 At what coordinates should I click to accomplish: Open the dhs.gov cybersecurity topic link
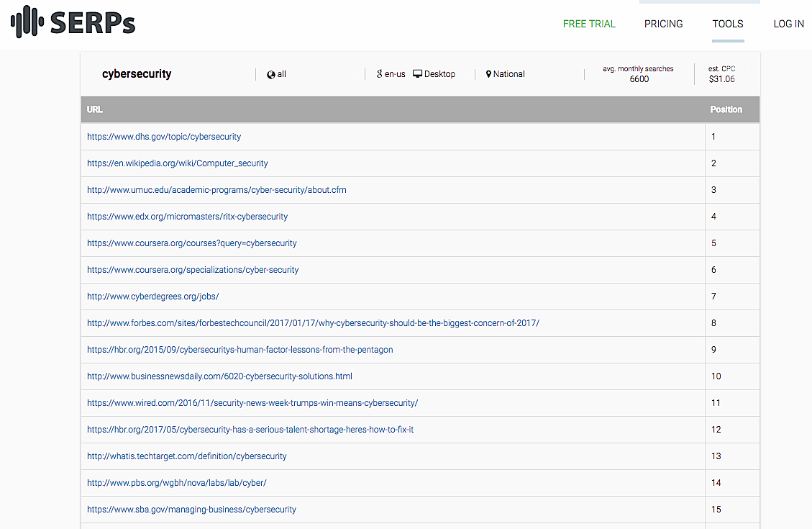pos(164,137)
